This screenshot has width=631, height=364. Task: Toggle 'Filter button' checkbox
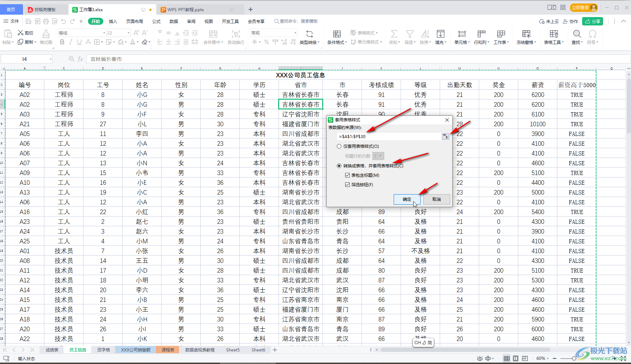coord(347,185)
